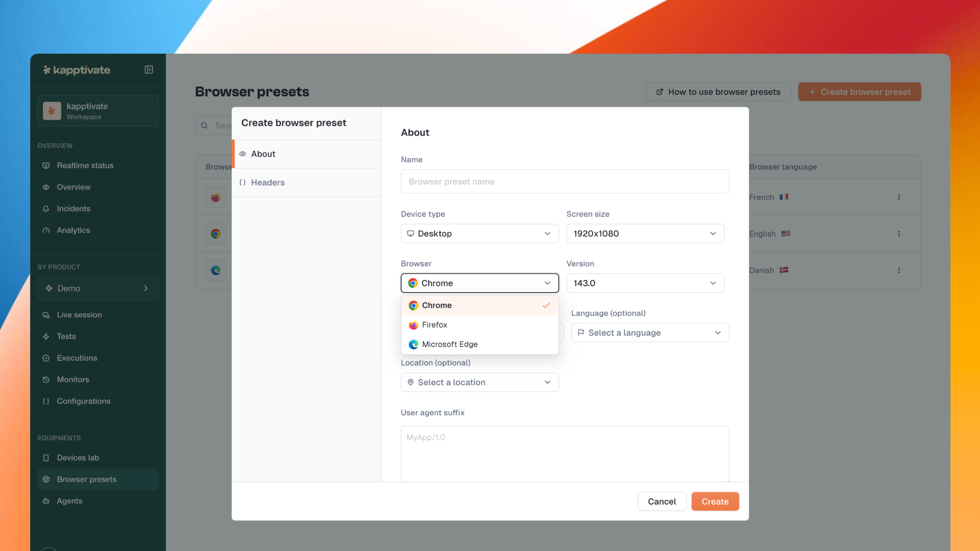Click the Firefox browser preset icon
The image size is (980, 551).
[215, 197]
